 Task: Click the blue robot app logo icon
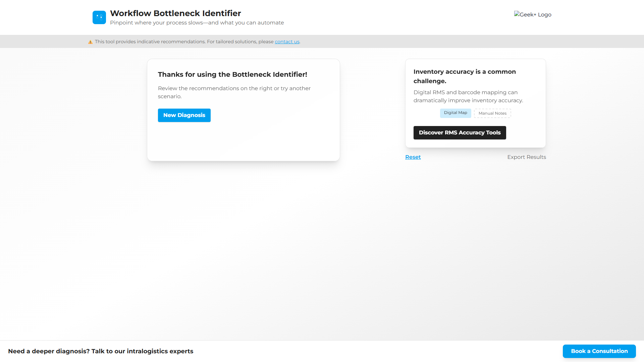99,17
